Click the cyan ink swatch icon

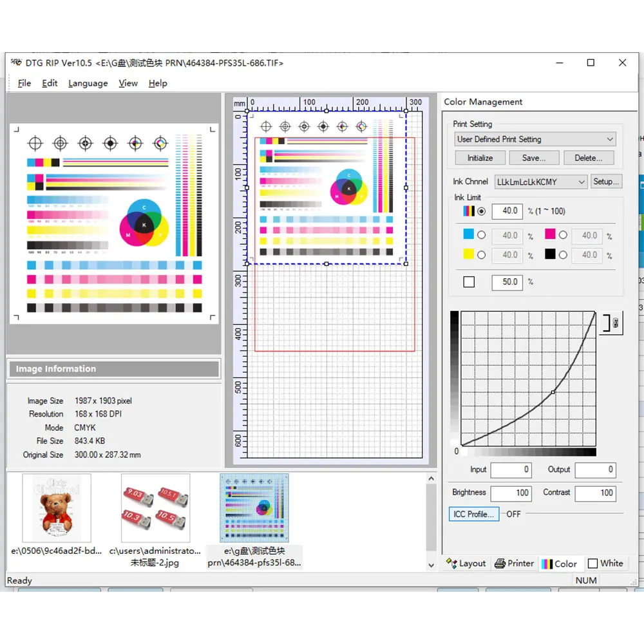[469, 234]
